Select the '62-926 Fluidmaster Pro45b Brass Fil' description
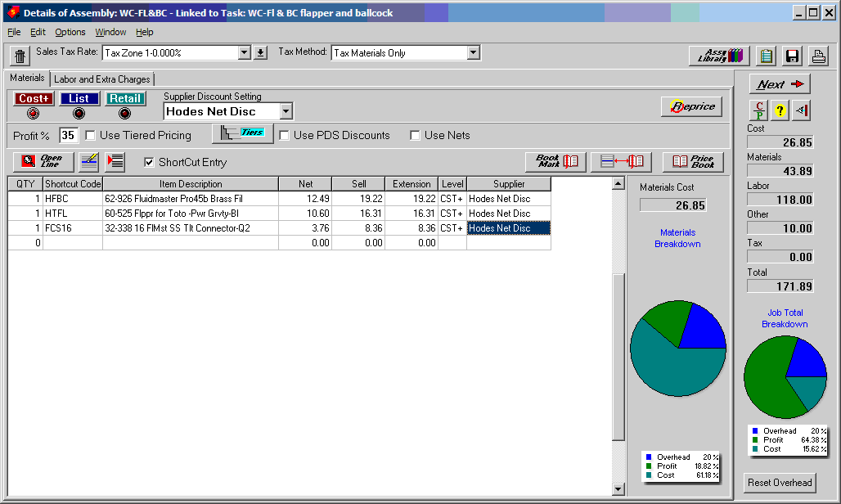The width and height of the screenshot is (841, 504). [191, 198]
